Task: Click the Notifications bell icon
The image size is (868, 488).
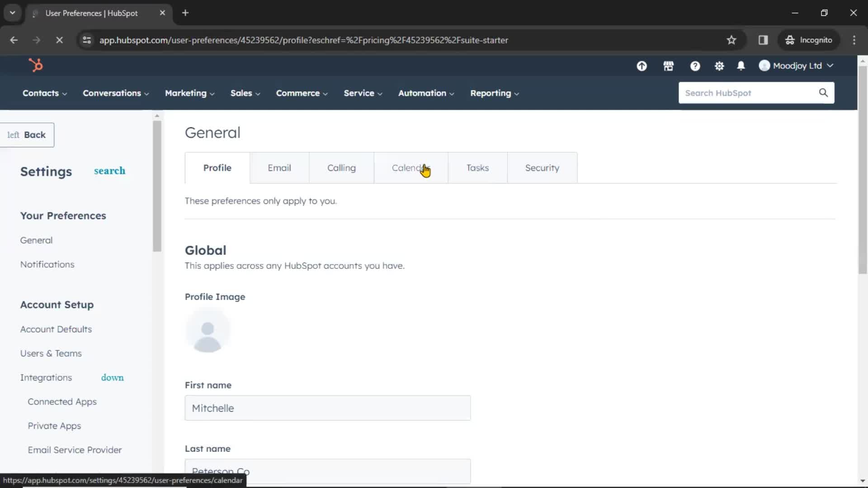Action: pos(741,66)
